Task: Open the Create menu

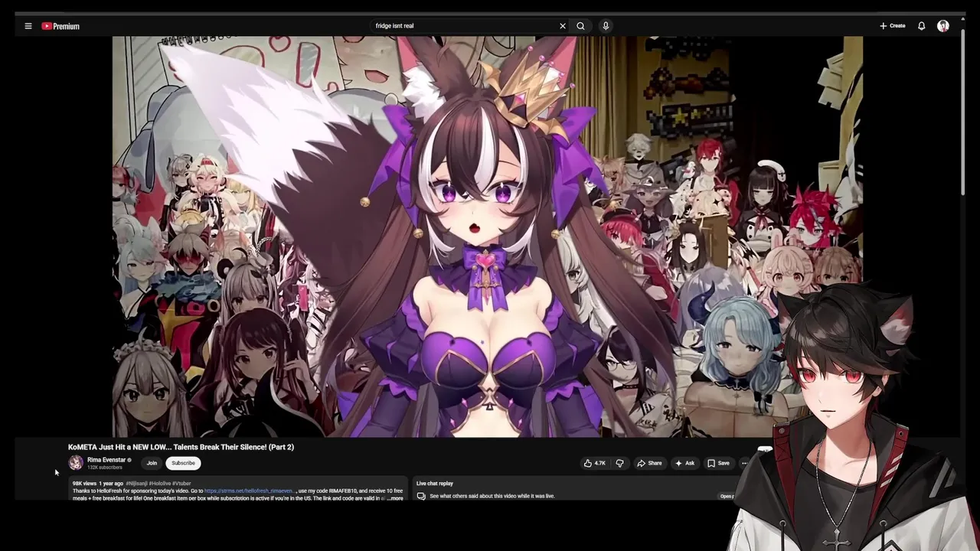Action: coord(893,26)
